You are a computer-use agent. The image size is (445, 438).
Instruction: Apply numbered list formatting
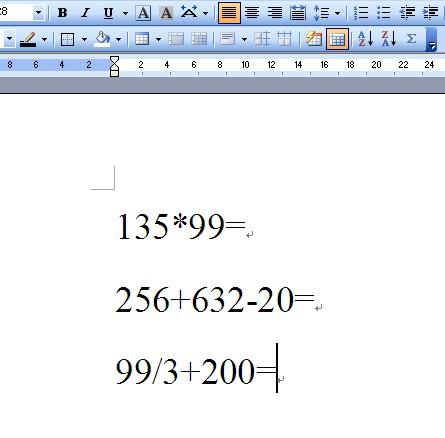click(361, 13)
